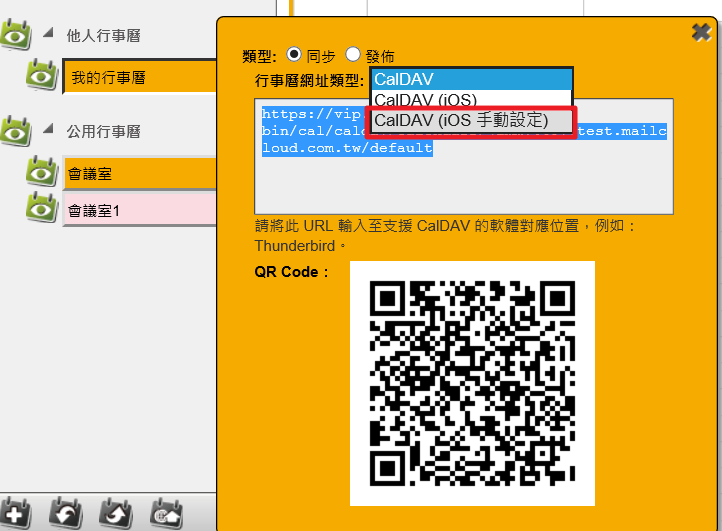The image size is (722, 531).
Task: Select 會議室 calendar entry
Action: click(140, 174)
